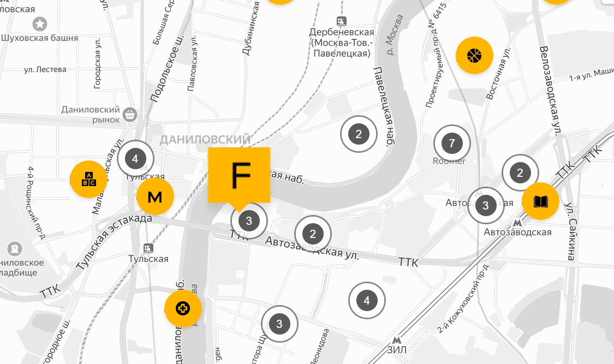This screenshot has width=614, height=364.
Task: Open cluster 2 beside Павелецкая наб.
Action: pyautogui.click(x=359, y=134)
